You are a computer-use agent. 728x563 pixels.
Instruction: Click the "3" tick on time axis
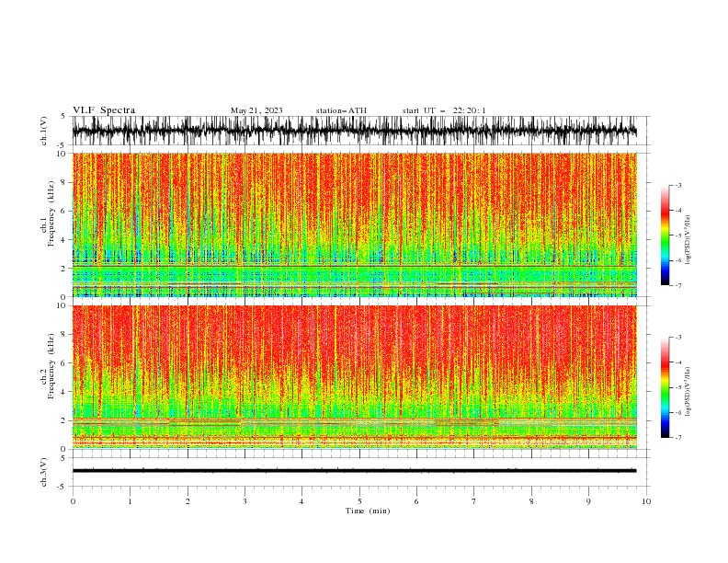tap(245, 501)
